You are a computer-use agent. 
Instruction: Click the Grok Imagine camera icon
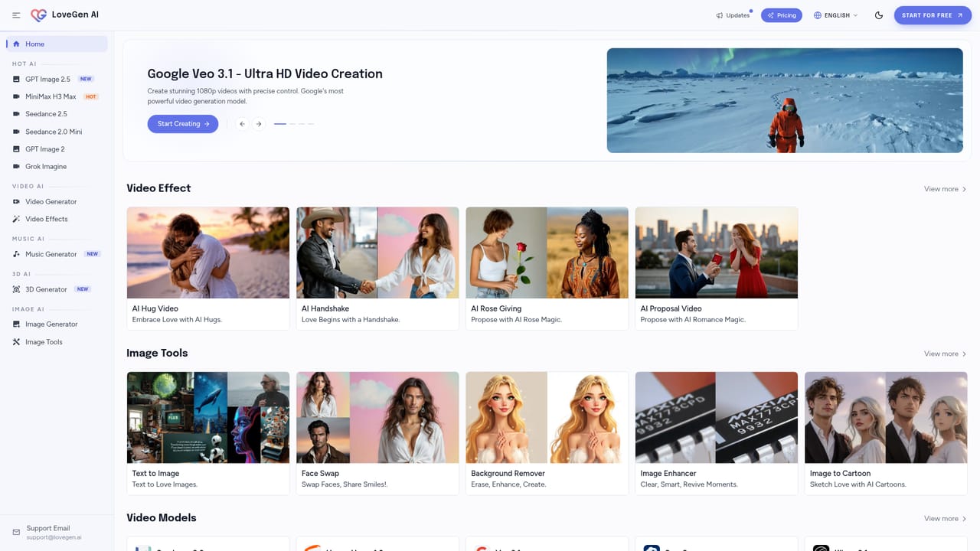(17, 166)
